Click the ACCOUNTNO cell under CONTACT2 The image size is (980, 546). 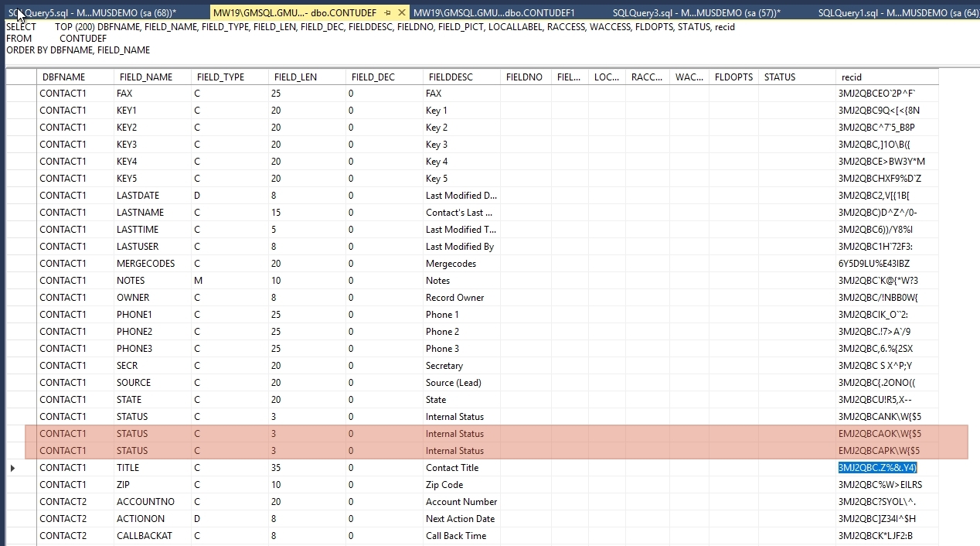point(147,501)
